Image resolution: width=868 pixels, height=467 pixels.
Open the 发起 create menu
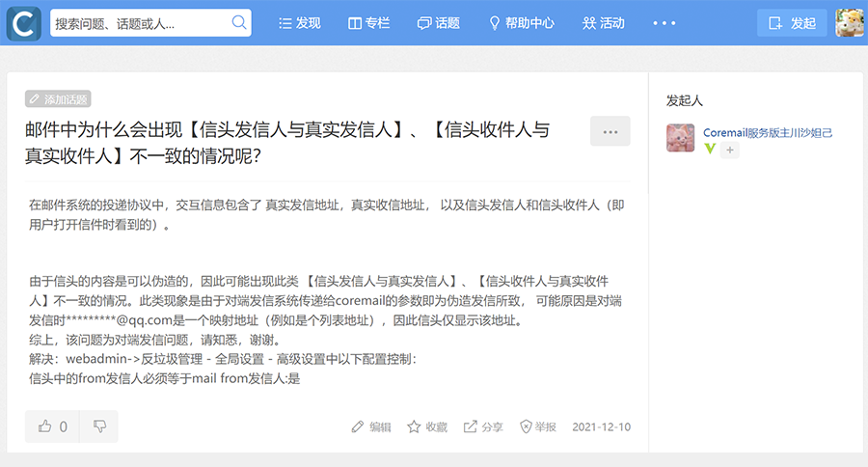(792, 23)
